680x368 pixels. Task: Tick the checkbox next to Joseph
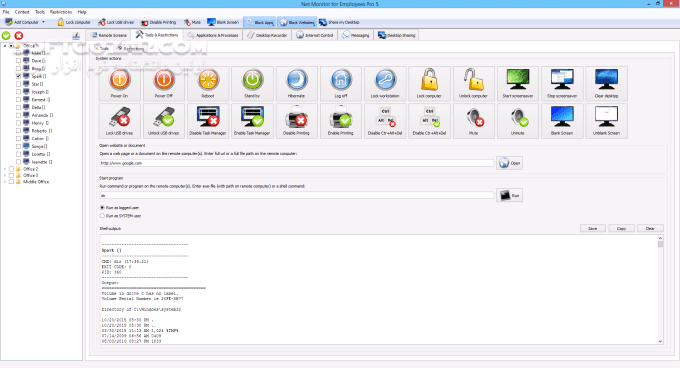18,92
